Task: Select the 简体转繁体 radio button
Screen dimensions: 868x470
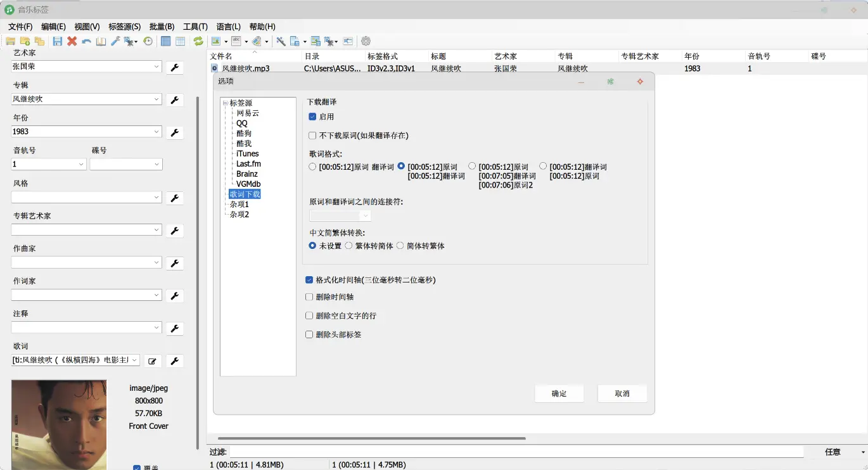Action: click(x=400, y=246)
